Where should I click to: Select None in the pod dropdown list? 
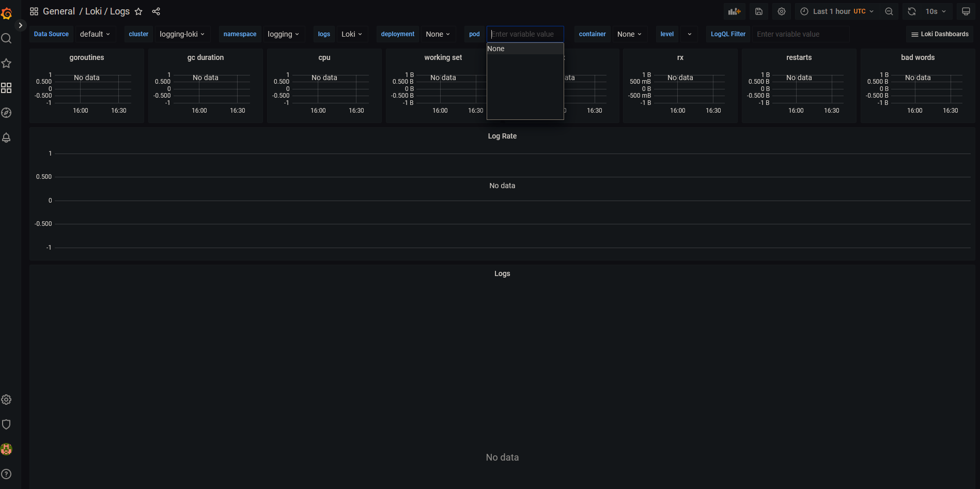click(x=525, y=48)
